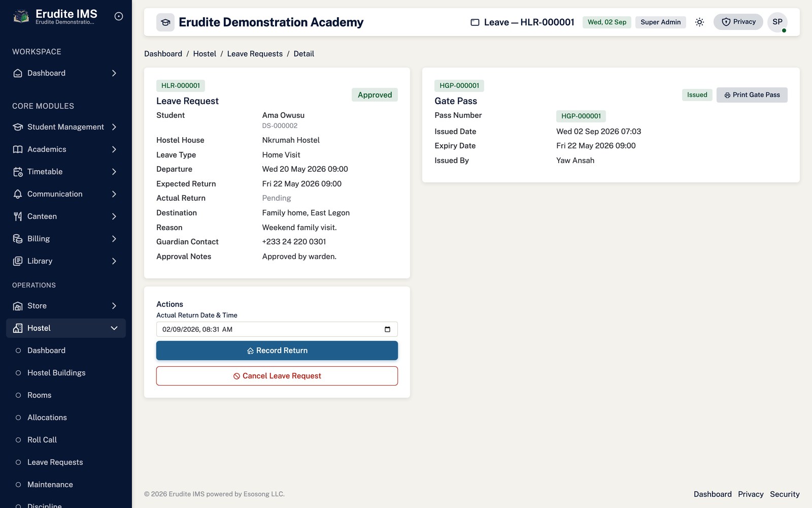The image size is (812, 508).
Task: Click Leave Requests breadcrumb link
Action: pyautogui.click(x=255, y=54)
